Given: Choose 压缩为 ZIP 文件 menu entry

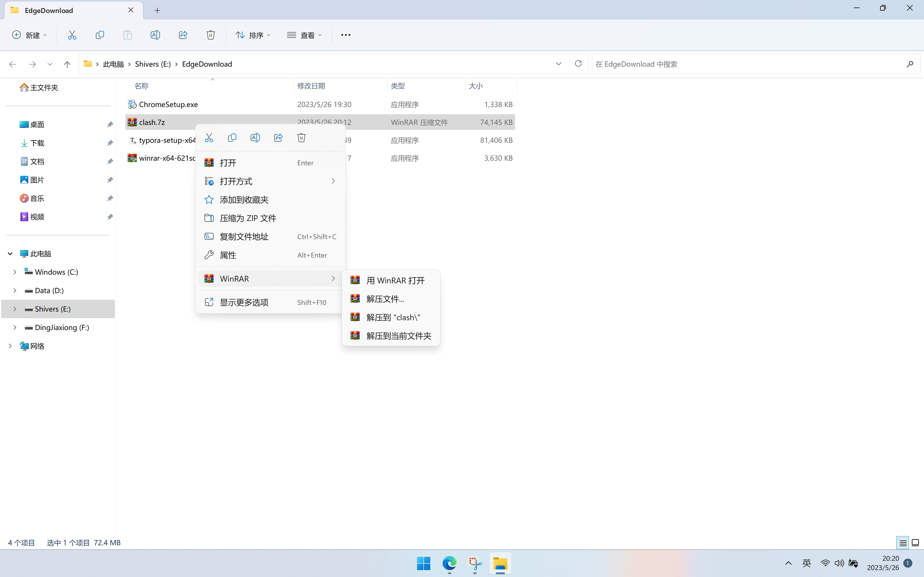Looking at the screenshot, I should [x=248, y=218].
